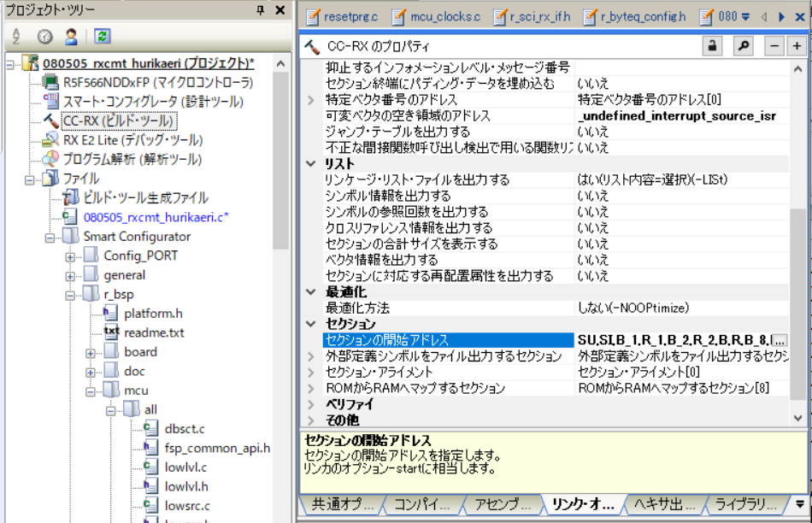
Task: Switch to mcu_clocks.c editor tab
Action: tap(436, 16)
